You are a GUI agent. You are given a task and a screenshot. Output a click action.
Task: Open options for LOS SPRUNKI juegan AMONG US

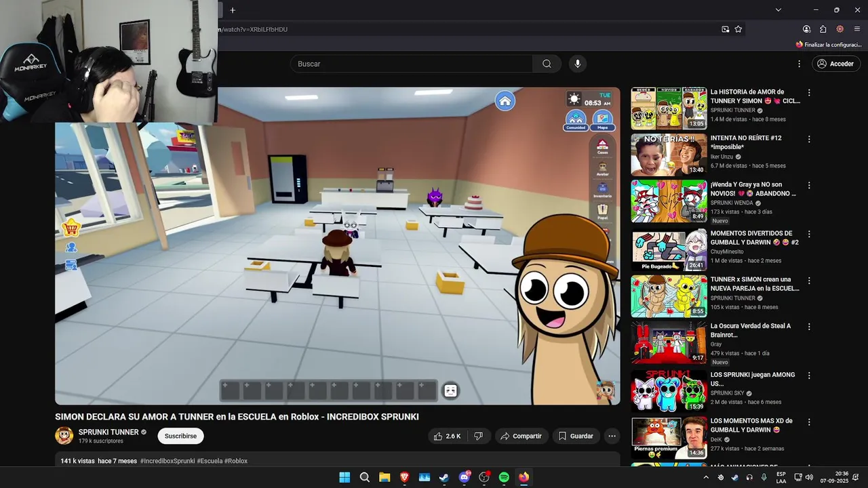point(809,375)
